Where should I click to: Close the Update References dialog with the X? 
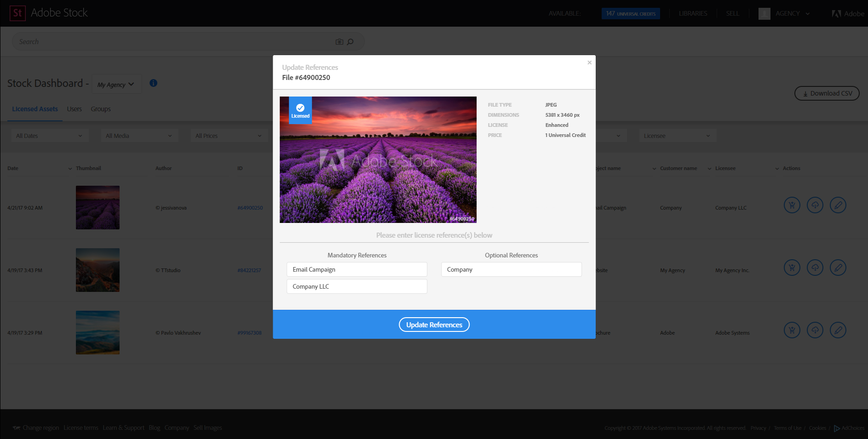click(589, 63)
